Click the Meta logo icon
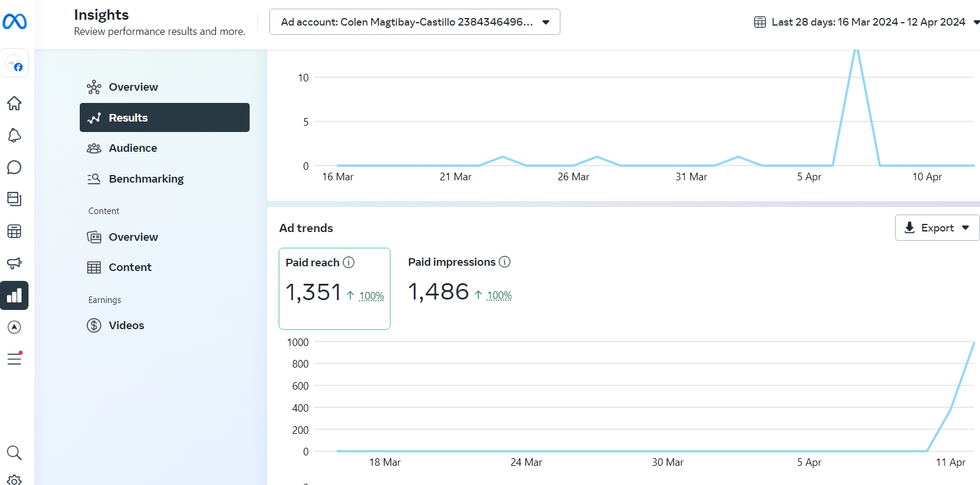Image resolution: width=980 pixels, height=485 pixels. 15,22
